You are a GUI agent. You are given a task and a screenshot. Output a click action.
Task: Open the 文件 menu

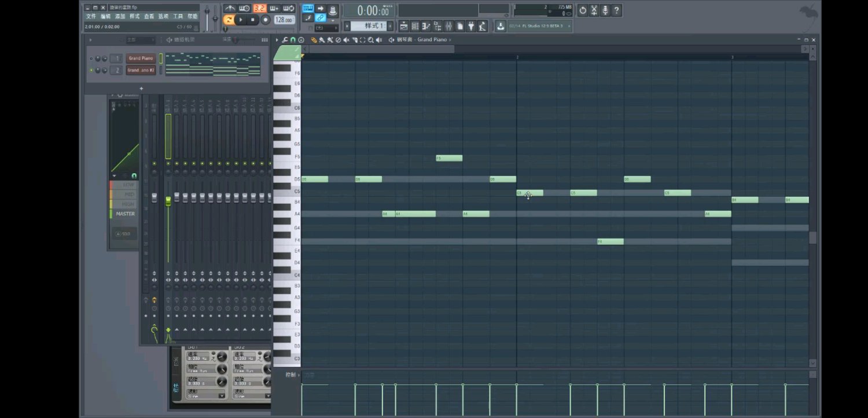pyautogui.click(x=91, y=17)
